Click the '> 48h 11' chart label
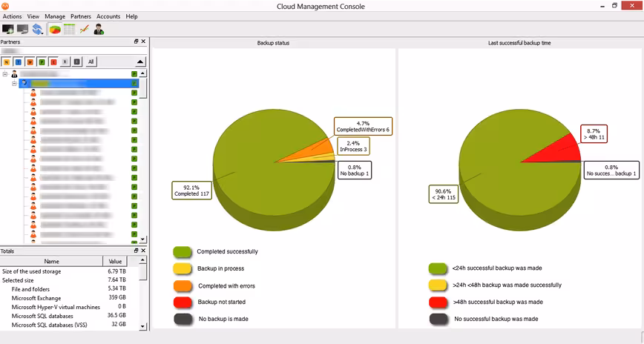 pyautogui.click(x=594, y=134)
